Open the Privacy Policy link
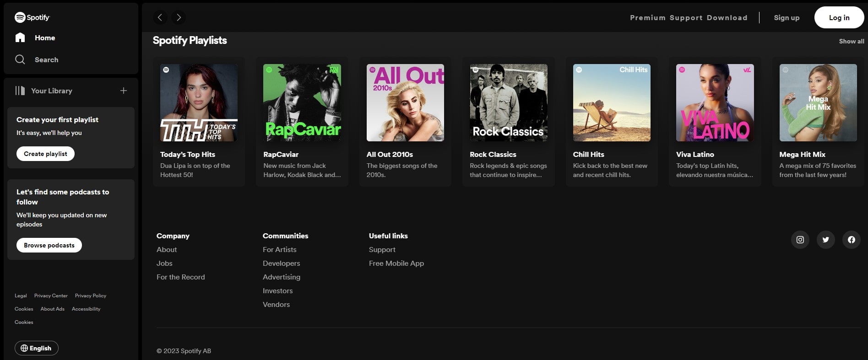The image size is (868, 360). pyautogui.click(x=91, y=296)
